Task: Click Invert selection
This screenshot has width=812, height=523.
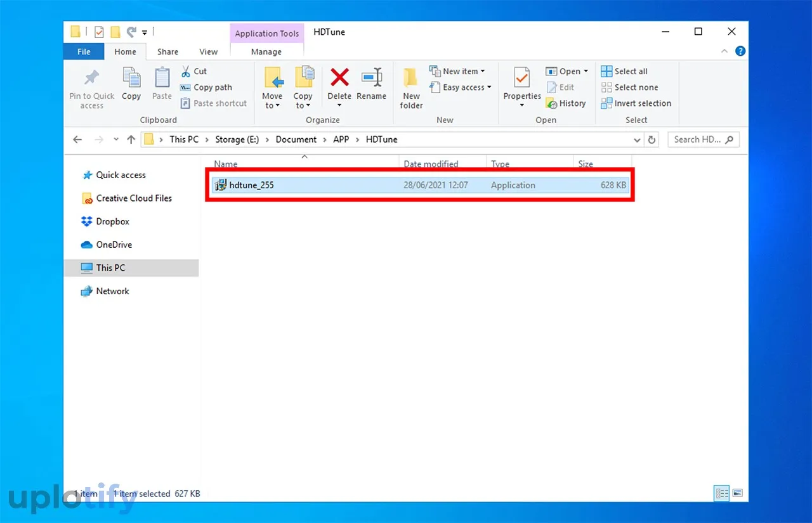Action: pyautogui.click(x=636, y=103)
